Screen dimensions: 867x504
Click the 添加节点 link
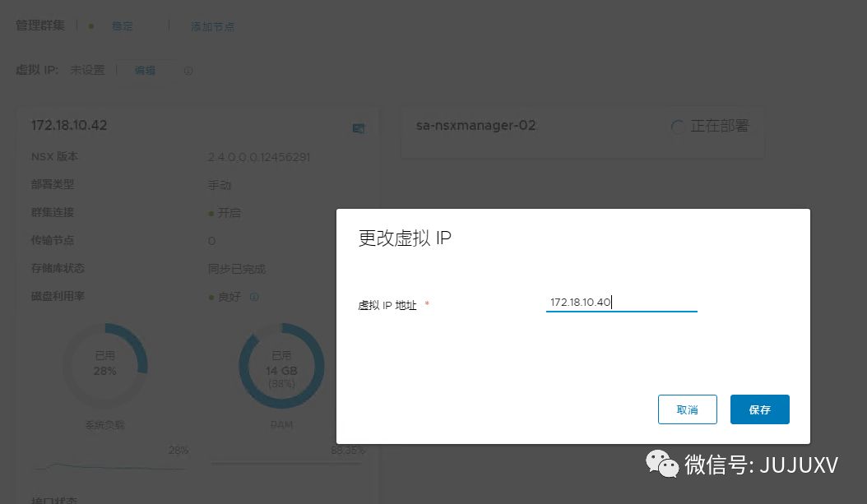(213, 26)
